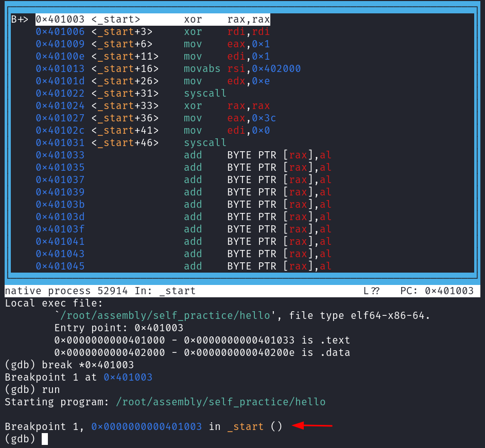The height and width of the screenshot is (448, 485).
Task: Click the gdb prompt cursor block
Action: click(x=45, y=439)
